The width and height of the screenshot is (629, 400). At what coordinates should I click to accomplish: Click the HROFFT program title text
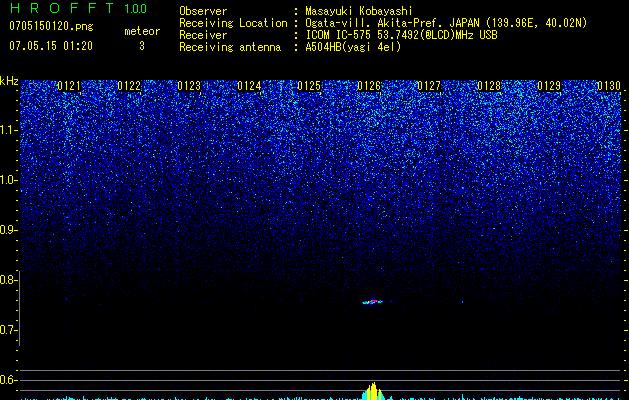pos(61,8)
